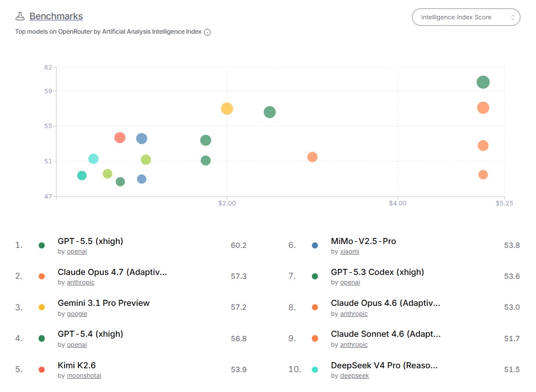Viewport: 536px width, 392px height.
Task: Click the teal legend dot beside DeepSeek V4 Pro
Action: [x=315, y=369]
